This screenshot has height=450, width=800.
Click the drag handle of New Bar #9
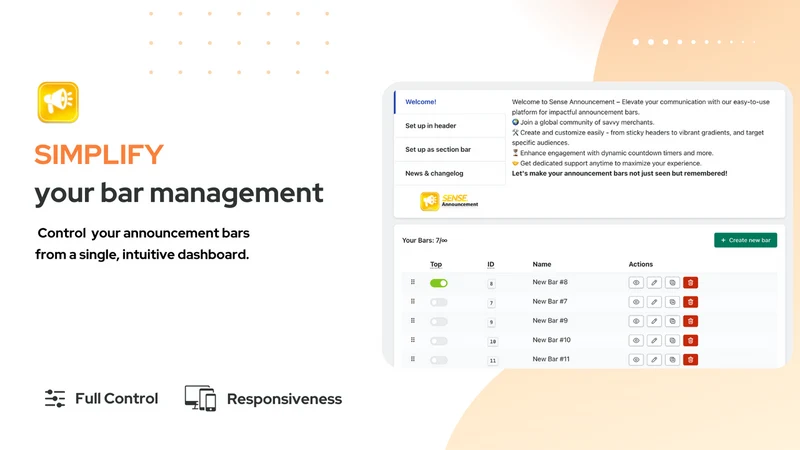pos(413,320)
